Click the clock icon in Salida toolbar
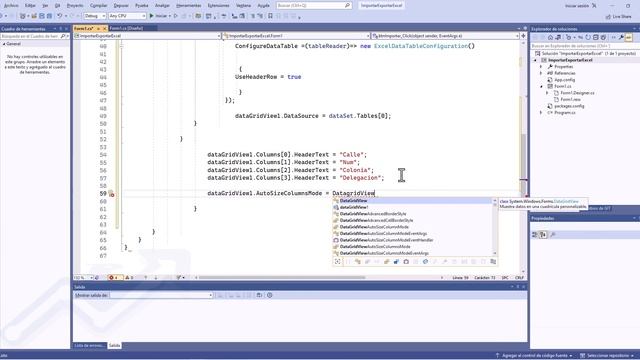The height and width of the screenshot is (360, 640). (x=270, y=295)
